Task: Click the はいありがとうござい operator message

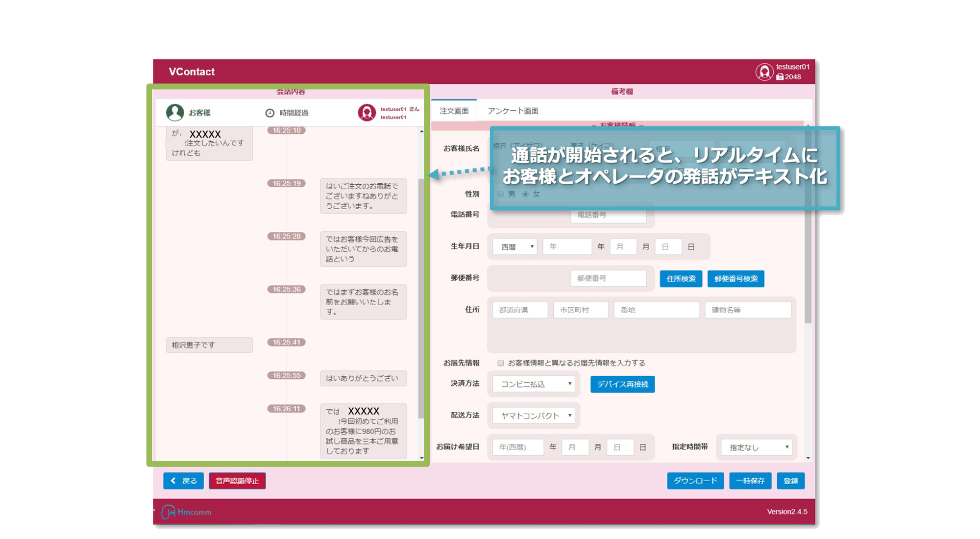Action: coord(363,378)
